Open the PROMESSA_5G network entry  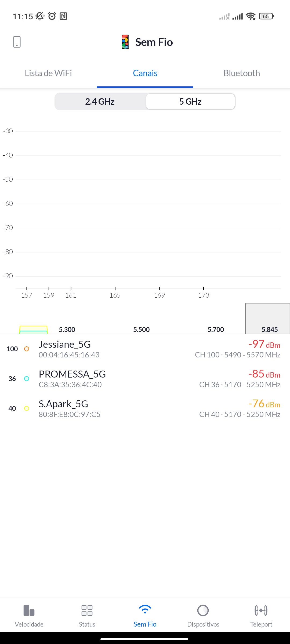(145, 379)
